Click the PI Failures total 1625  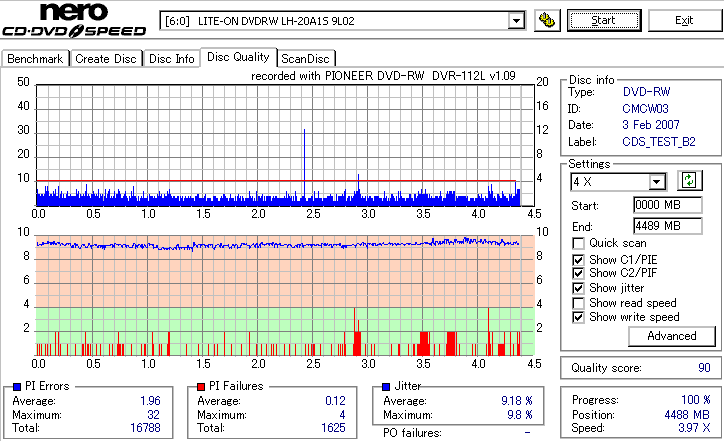pos(333,428)
